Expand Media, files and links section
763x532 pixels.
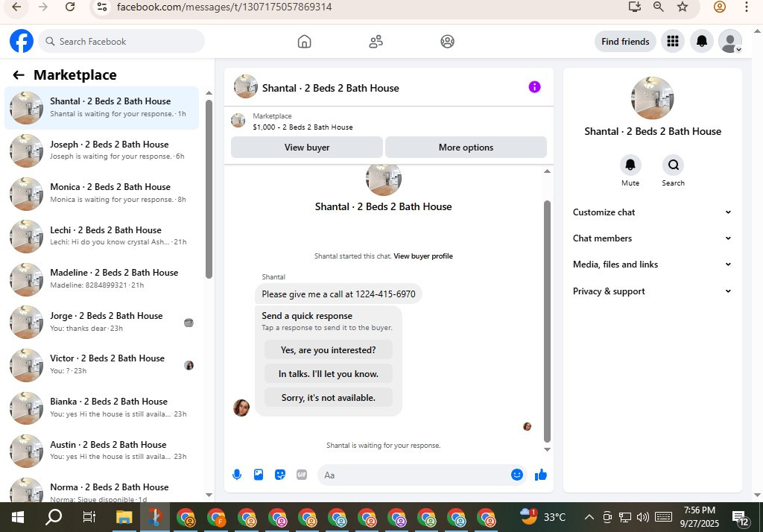click(x=652, y=265)
